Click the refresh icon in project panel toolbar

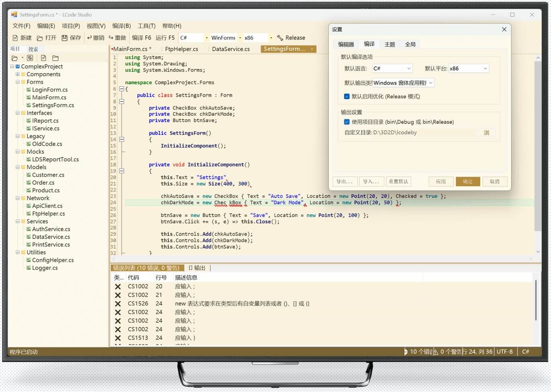(30, 58)
